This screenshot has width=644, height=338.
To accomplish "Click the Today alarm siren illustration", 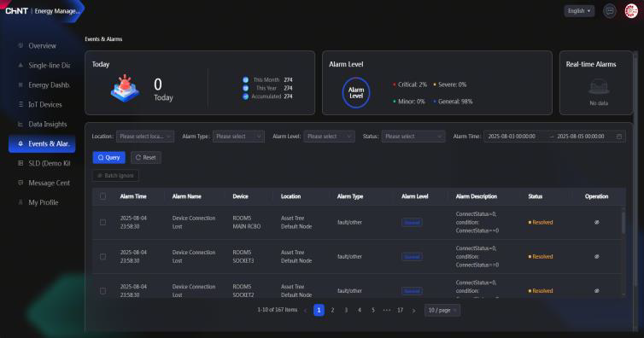I will pyautogui.click(x=125, y=89).
